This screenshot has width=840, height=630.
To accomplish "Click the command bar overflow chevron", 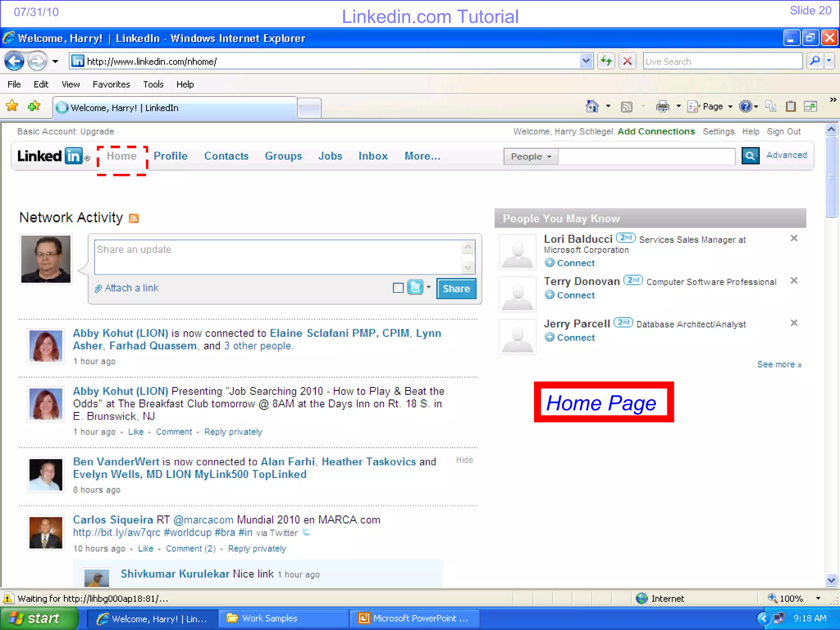I will [x=833, y=100].
